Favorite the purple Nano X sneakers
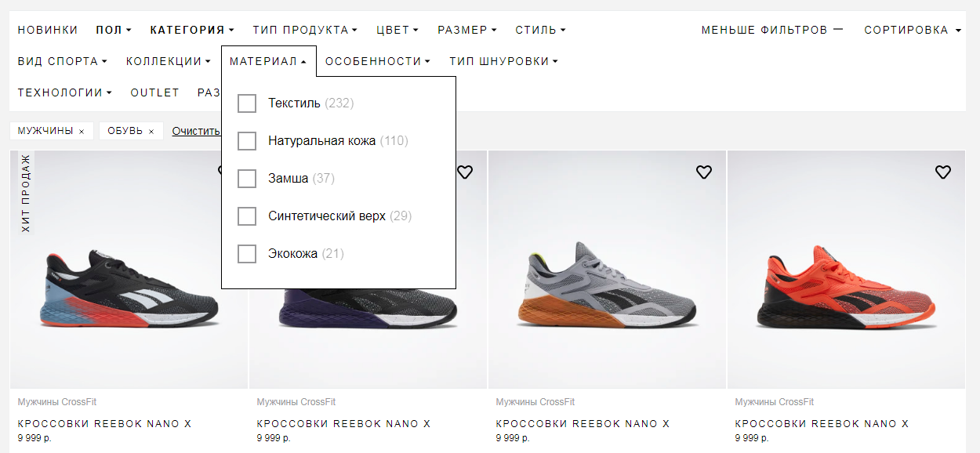This screenshot has height=453, width=980. 465,172
